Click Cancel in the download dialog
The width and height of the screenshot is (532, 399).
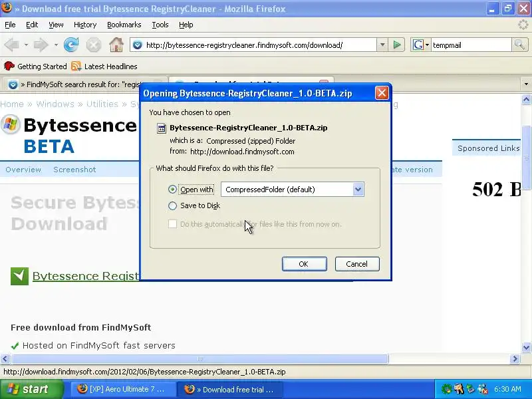(357, 264)
